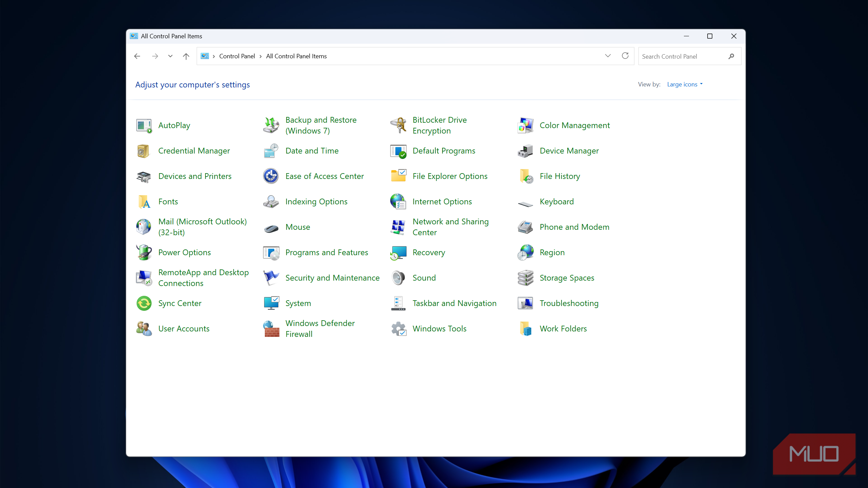Maximize the Control Panel window
The height and width of the screenshot is (488, 868).
(710, 36)
